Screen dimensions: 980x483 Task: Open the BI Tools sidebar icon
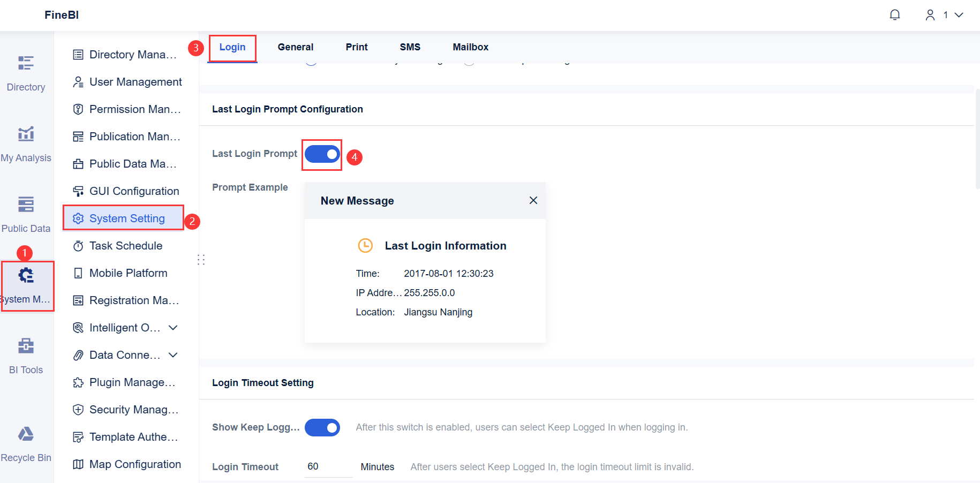[x=26, y=345]
